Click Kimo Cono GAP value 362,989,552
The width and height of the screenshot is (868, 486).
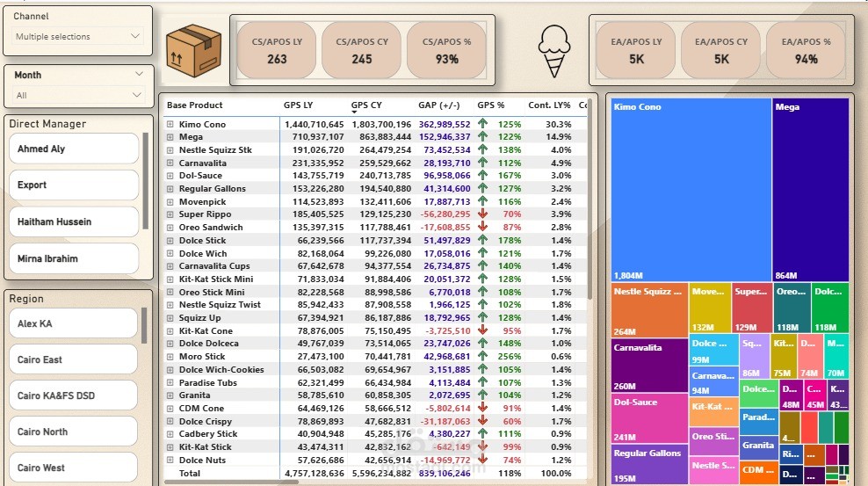click(445, 125)
